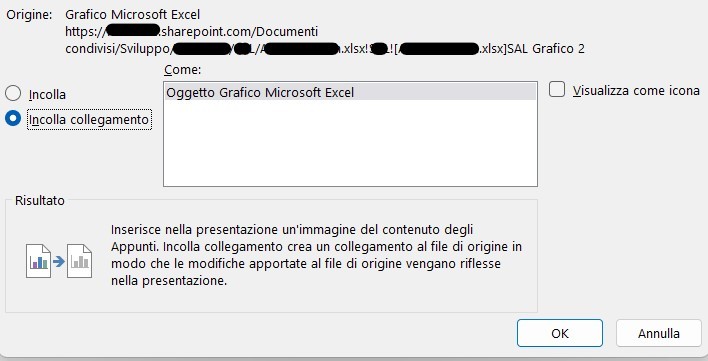Click the Incolla collegamento label text
This screenshot has height=361, width=708.
[x=89, y=120]
